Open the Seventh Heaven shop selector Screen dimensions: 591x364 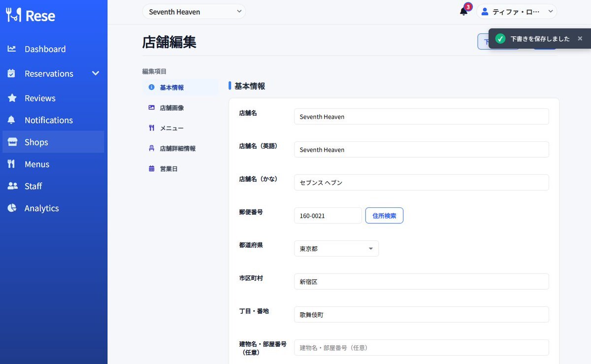[194, 12]
